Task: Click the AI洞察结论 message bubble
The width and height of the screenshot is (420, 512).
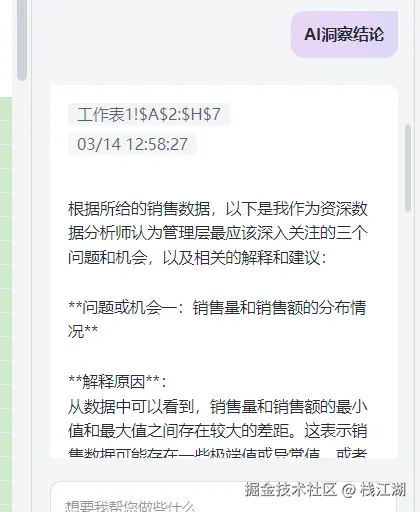Action: (x=345, y=34)
